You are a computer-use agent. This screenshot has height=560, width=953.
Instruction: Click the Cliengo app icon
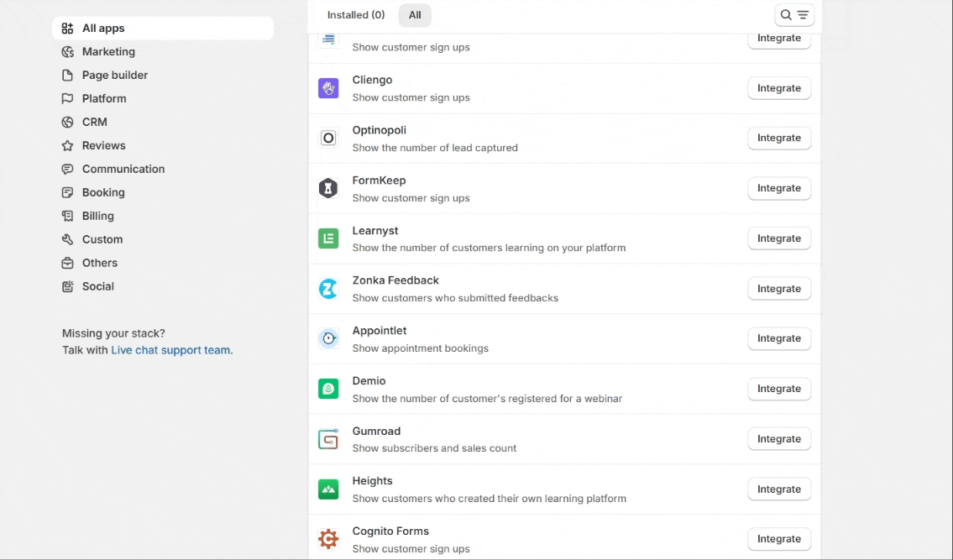328,88
